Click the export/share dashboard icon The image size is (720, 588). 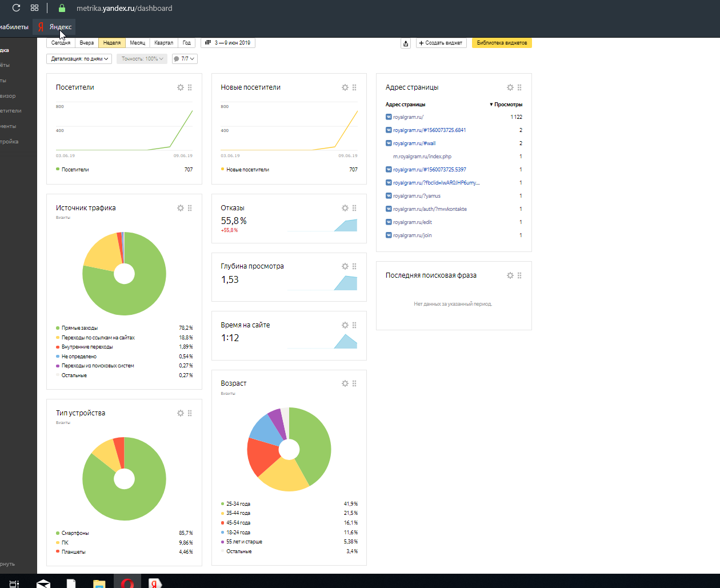coord(406,43)
